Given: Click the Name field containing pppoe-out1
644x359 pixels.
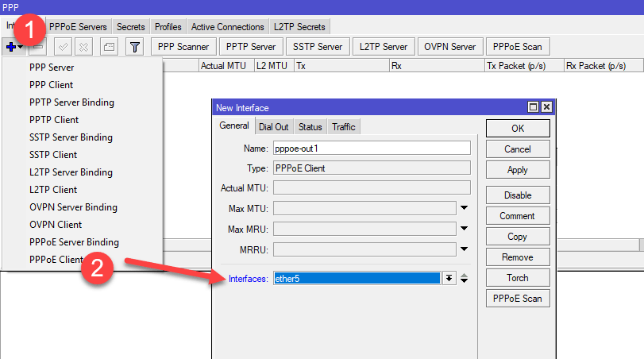Looking at the screenshot, I should (x=372, y=149).
